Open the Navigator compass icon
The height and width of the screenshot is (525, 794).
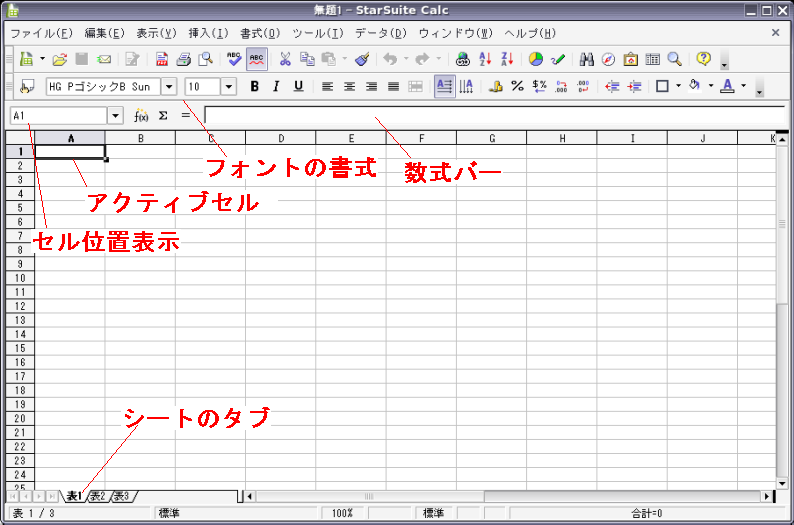click(x=608, y=59)
